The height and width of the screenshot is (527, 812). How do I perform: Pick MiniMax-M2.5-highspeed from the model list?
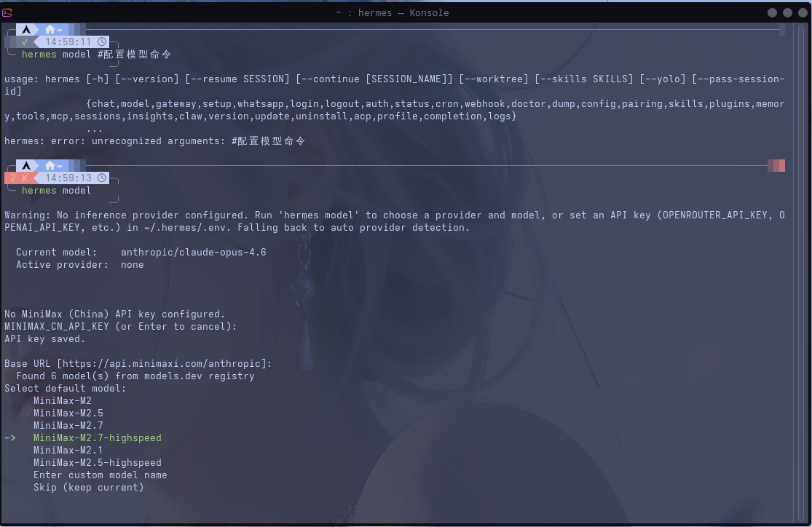pyautogui.click(x=98, y=463)
